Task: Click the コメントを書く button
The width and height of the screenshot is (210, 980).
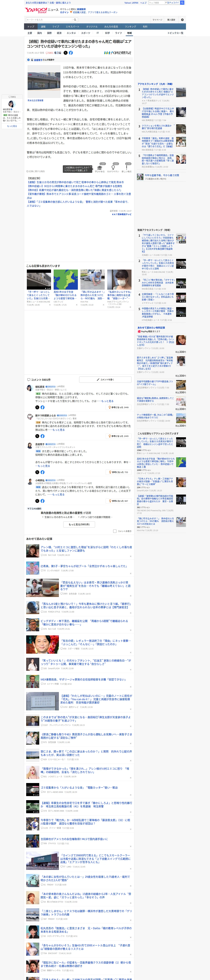Action: point(105,380)
